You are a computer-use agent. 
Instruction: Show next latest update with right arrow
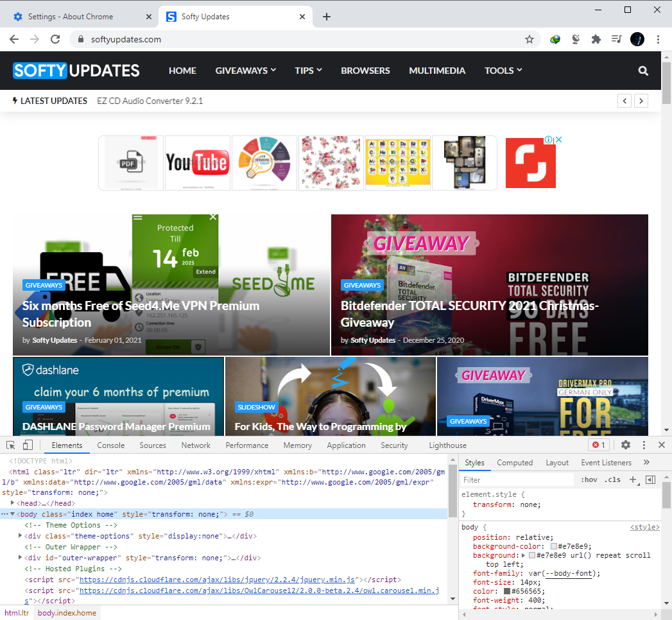641,101
